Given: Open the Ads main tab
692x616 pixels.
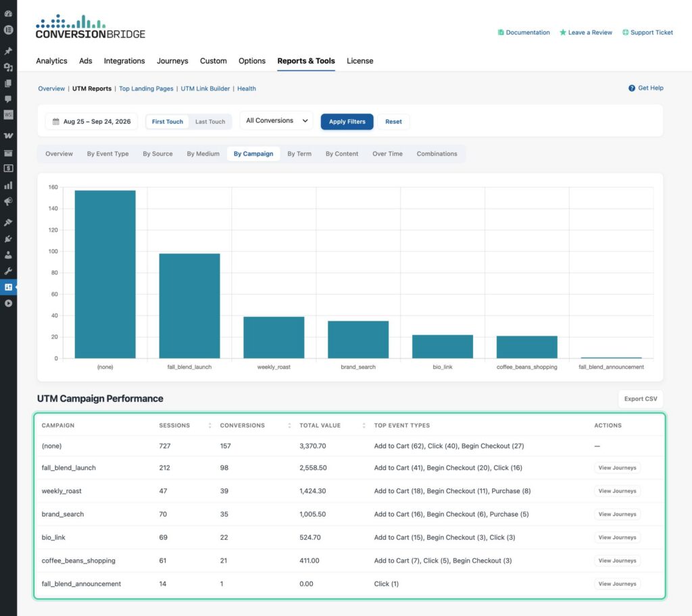Looking at the screenshot, I should 86,61.
